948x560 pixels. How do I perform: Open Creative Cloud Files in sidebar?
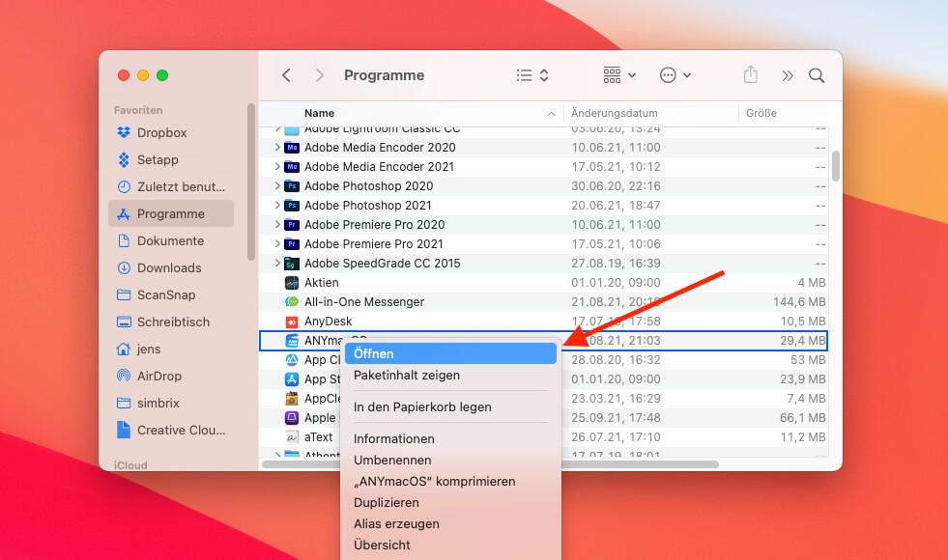[x=171, y=430]
